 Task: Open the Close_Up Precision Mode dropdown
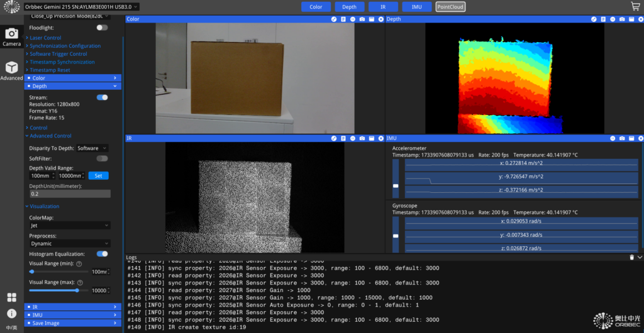[70, 16]
